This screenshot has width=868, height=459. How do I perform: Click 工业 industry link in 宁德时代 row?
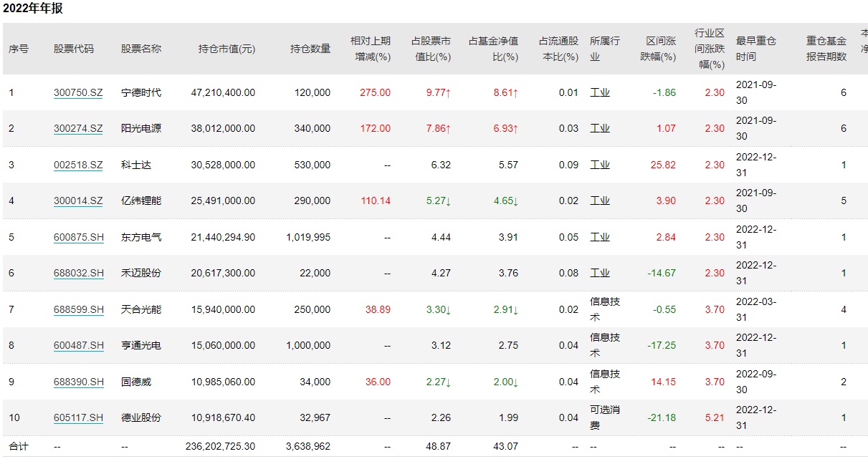pos(600,92)
